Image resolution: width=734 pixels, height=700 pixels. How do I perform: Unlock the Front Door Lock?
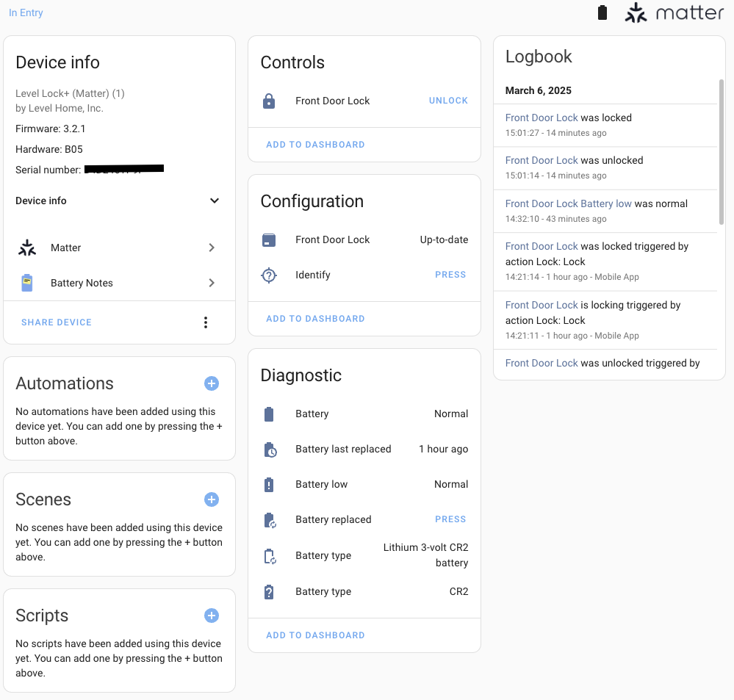click(448, 101)
